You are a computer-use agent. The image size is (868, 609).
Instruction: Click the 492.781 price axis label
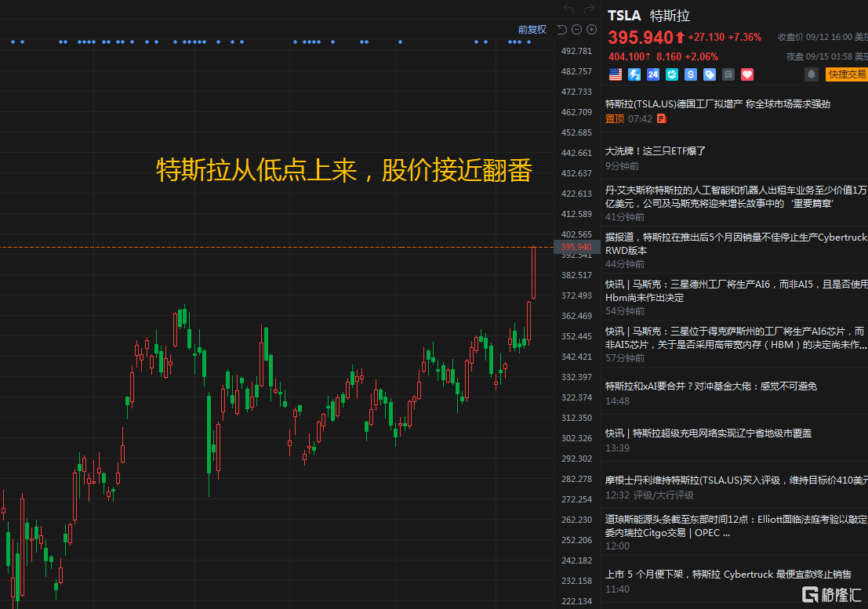coord(576,51)
